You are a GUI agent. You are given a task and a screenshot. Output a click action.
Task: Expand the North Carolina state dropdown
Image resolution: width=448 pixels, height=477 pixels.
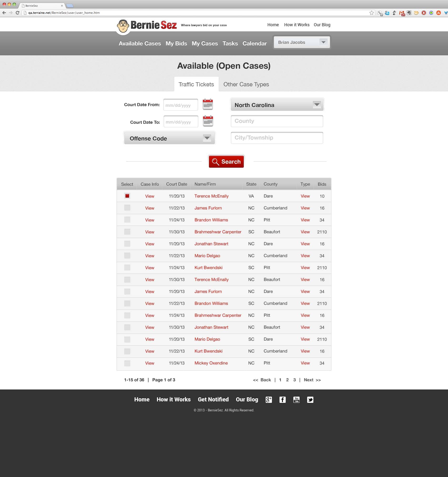(277, 105)
